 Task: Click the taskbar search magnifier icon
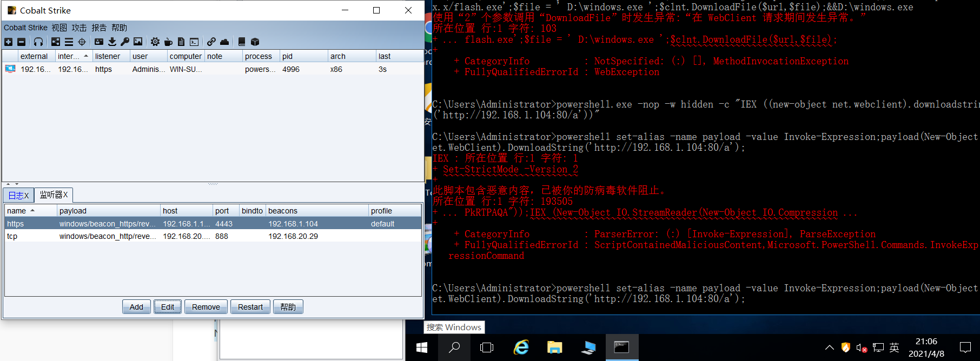(454, 347)
